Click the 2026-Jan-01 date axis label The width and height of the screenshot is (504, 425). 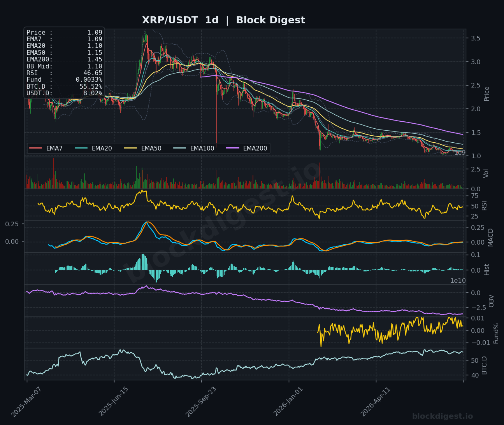coord(288,401)
